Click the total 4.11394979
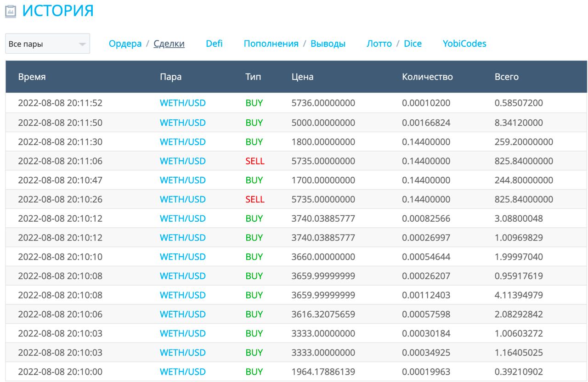 [519, 295]
